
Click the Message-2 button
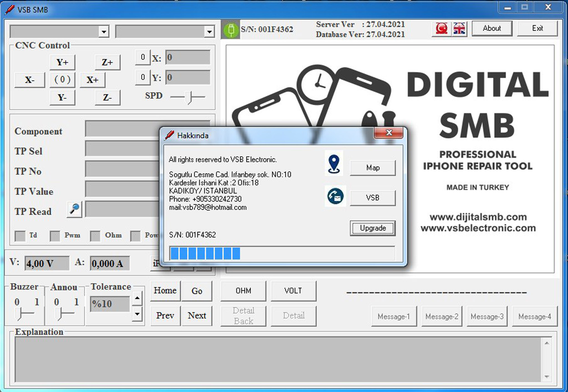(442, 316)
